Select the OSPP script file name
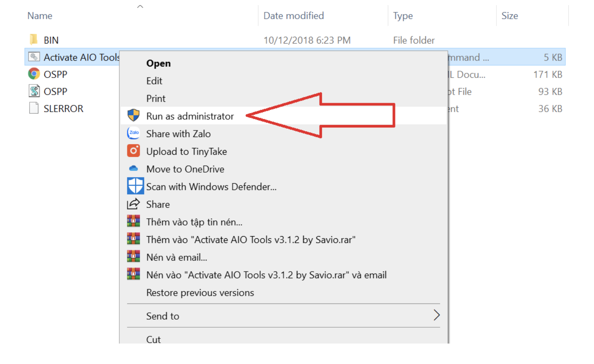The height and width of the screenshot is (364, 594). pyautogui.click(x=55, y=91)
